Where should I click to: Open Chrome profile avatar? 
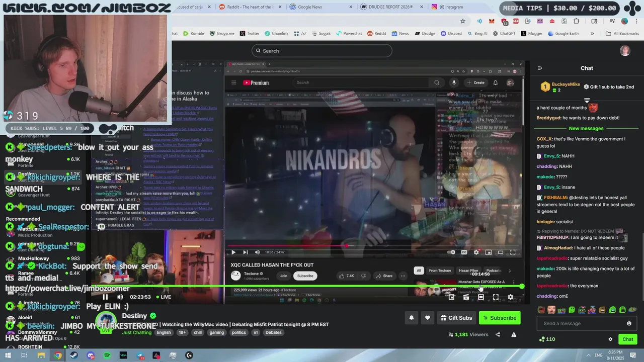(624, 21)
